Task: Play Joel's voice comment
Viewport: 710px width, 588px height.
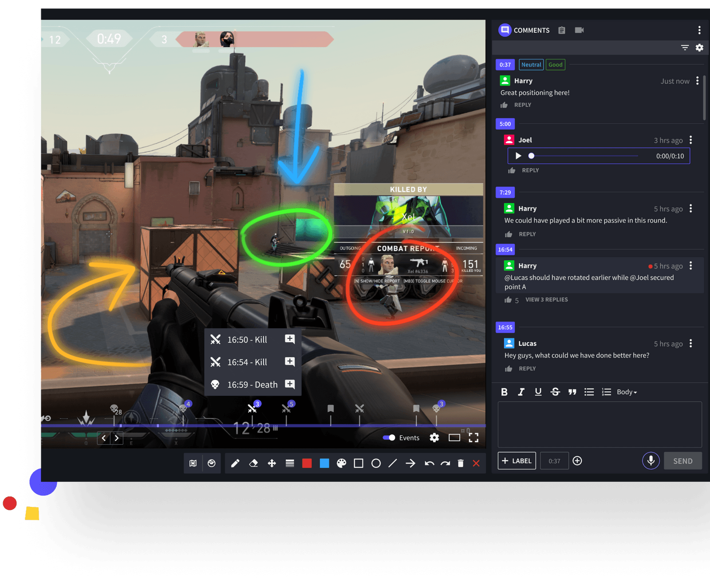Action: 518,156
